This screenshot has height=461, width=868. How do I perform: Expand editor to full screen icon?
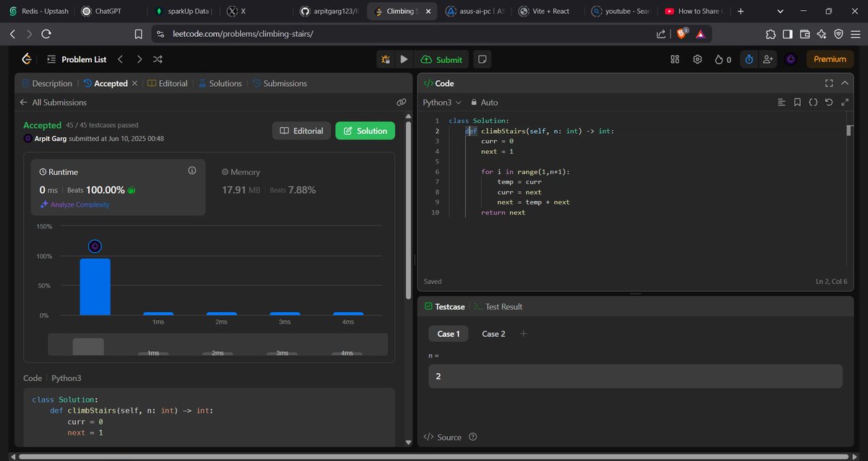pos(844,103)
